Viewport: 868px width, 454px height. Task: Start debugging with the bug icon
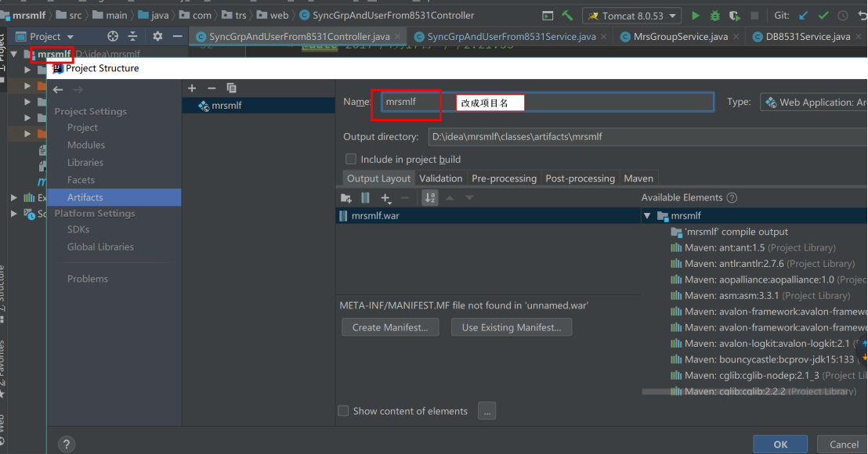(715, 16)
